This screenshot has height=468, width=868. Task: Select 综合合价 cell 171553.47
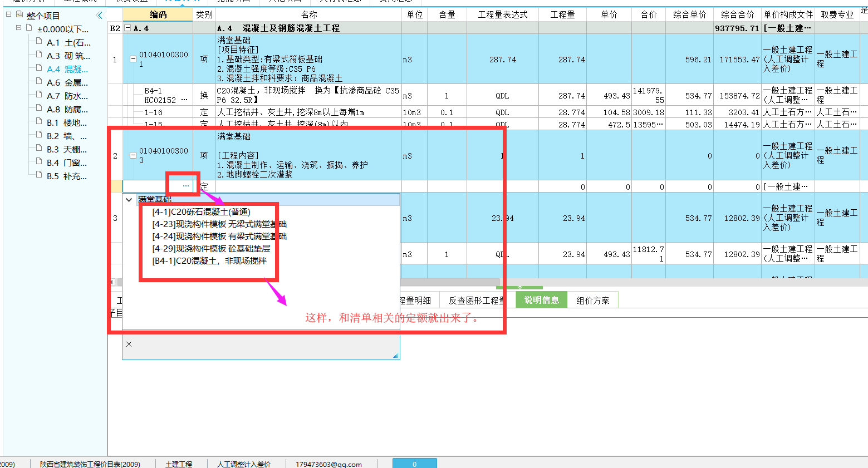(737, 59)
